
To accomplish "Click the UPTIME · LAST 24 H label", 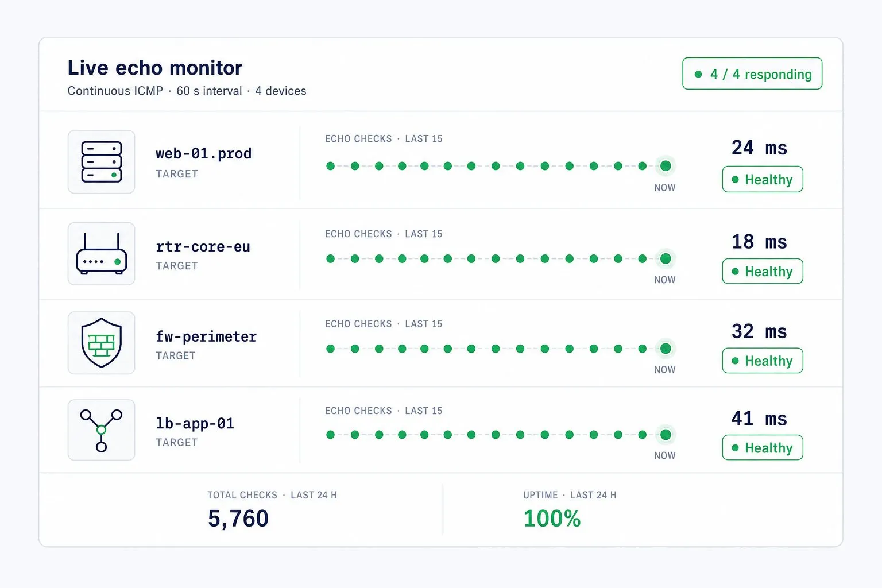I will pos(570,495).
